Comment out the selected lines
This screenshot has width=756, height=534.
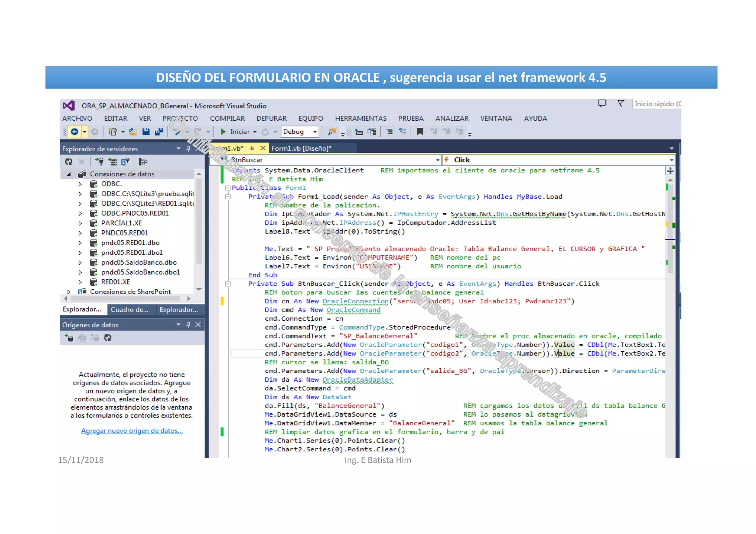click(389, 132)
